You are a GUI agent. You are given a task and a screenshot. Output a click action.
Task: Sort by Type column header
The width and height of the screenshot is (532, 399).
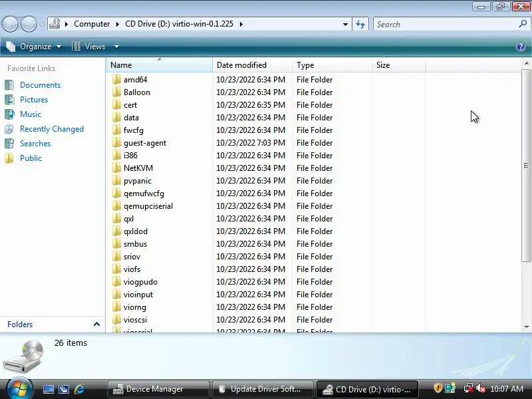pyautogui.click(x=332, y=65)
